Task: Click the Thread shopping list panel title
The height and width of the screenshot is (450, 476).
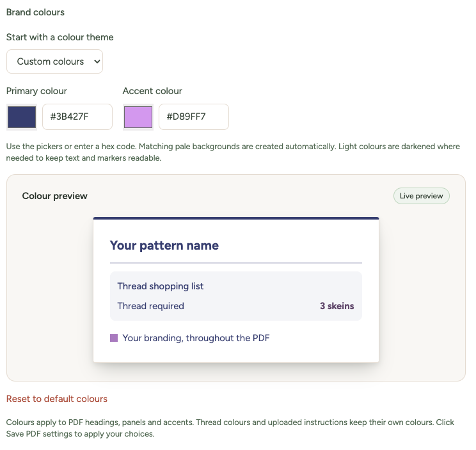Action: (x=161, y=286)
